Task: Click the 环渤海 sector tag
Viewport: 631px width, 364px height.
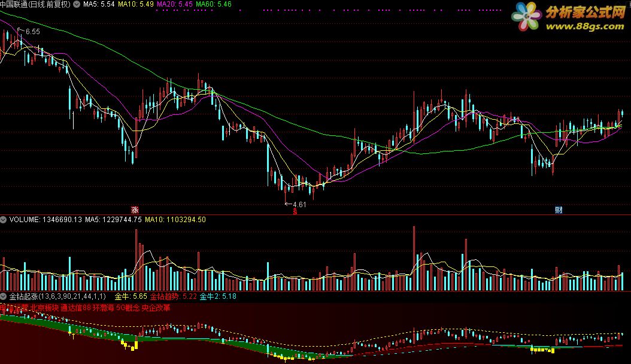Action: [x=104, y=308]
